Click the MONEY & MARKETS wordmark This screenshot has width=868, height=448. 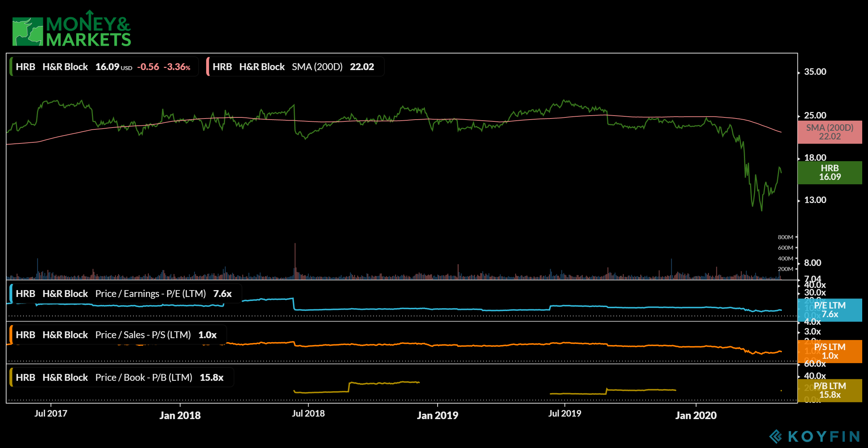[89, 29]
